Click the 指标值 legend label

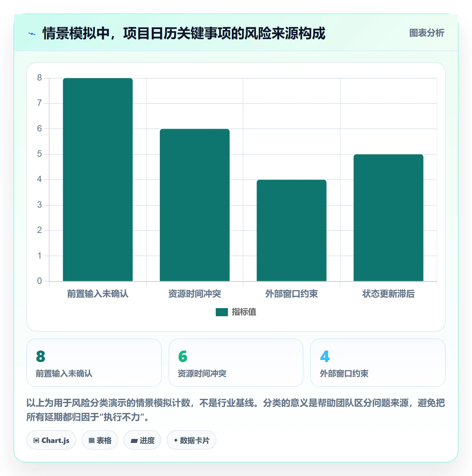click(244, 312)
